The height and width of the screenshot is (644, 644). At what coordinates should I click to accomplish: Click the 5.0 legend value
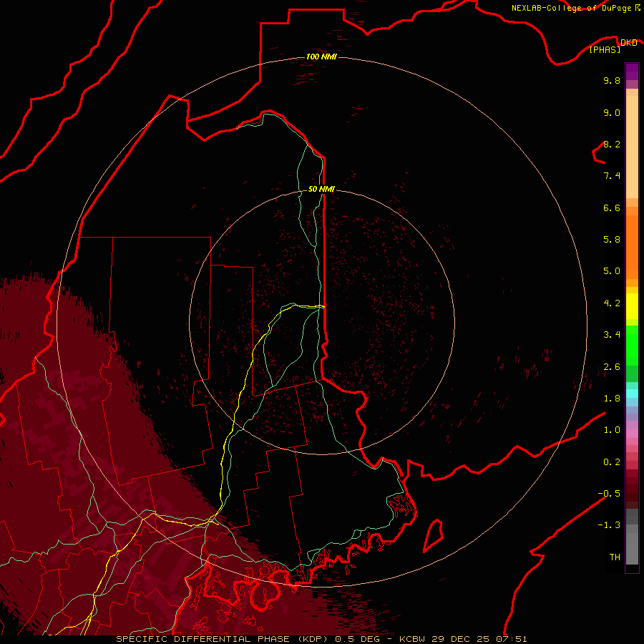(x=612, y=271)
